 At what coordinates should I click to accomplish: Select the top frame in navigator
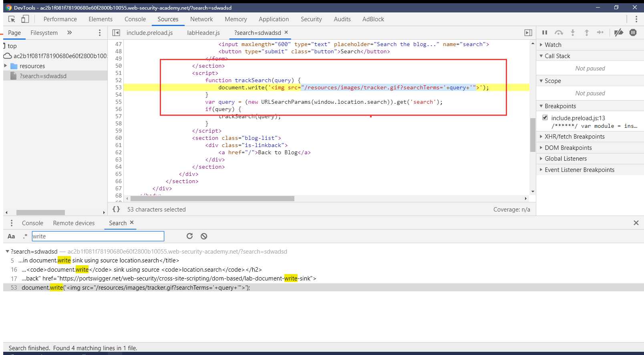[x=12, y=46]
